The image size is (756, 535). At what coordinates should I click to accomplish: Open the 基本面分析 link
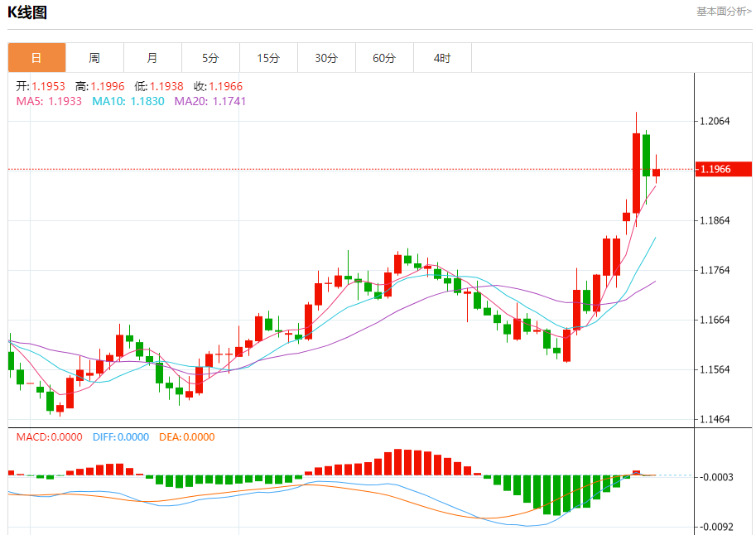click(x=723, y=12)
